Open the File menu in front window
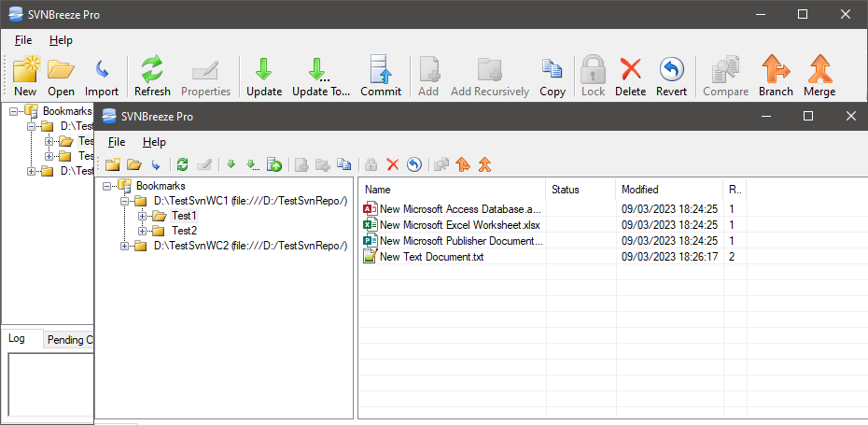This screenshot has height=425, width=868. pyautogui.click(x=117, y=142)
